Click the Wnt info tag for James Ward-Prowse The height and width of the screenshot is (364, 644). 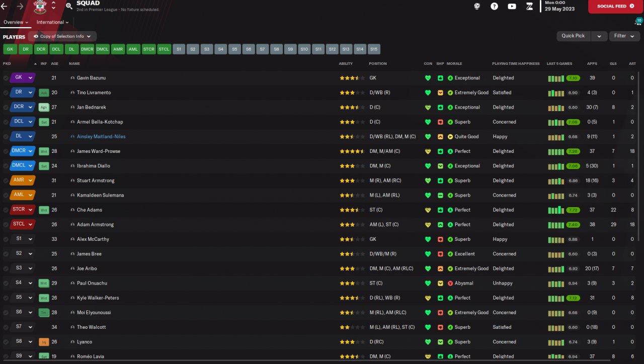pos(44,151)
